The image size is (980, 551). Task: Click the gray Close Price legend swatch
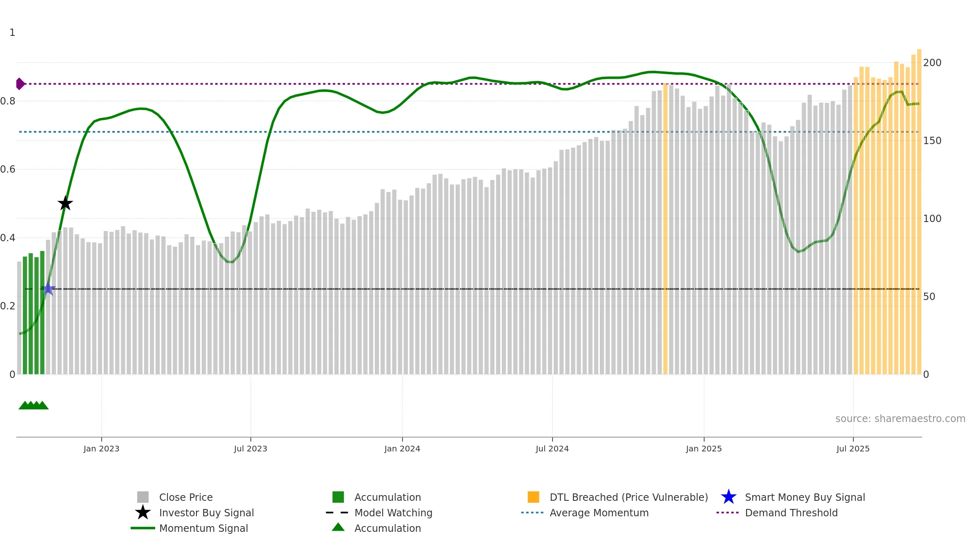pyautogui.click(x=143, y=497)
